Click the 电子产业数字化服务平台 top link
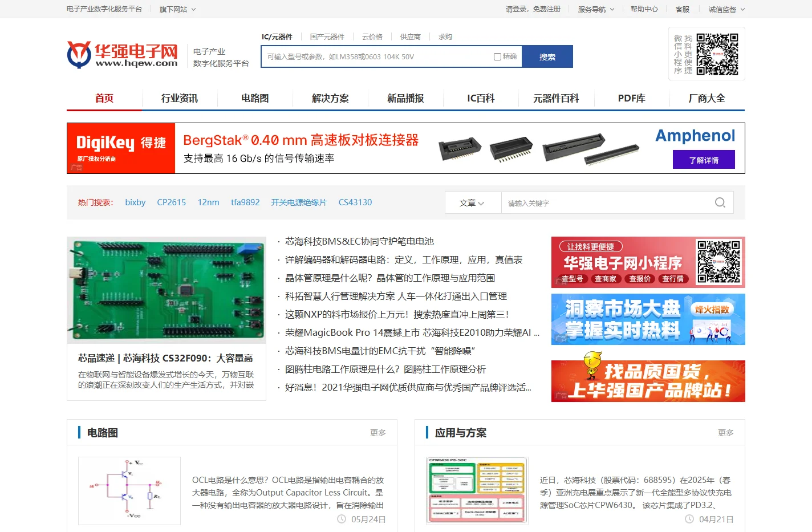Image resolution: width=812 pixels, height=532 pixels. 104,9
